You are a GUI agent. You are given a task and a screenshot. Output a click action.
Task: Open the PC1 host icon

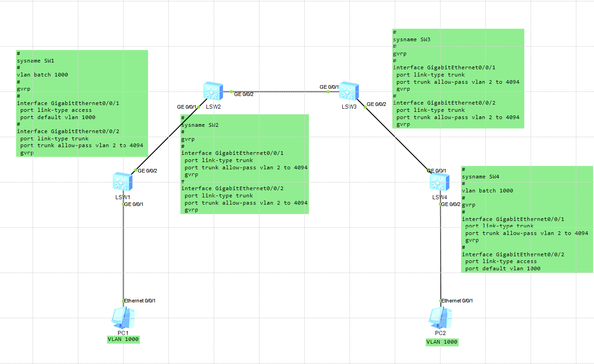(122, 318)
